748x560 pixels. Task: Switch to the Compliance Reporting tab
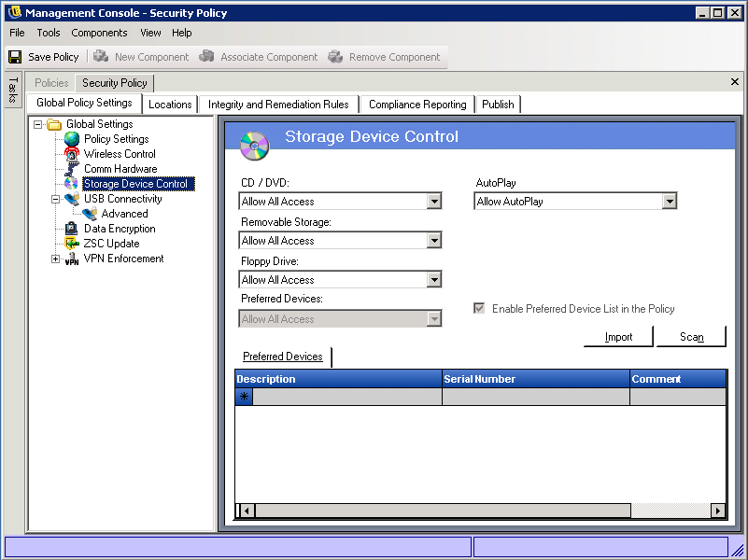click(x=416, y=105)
